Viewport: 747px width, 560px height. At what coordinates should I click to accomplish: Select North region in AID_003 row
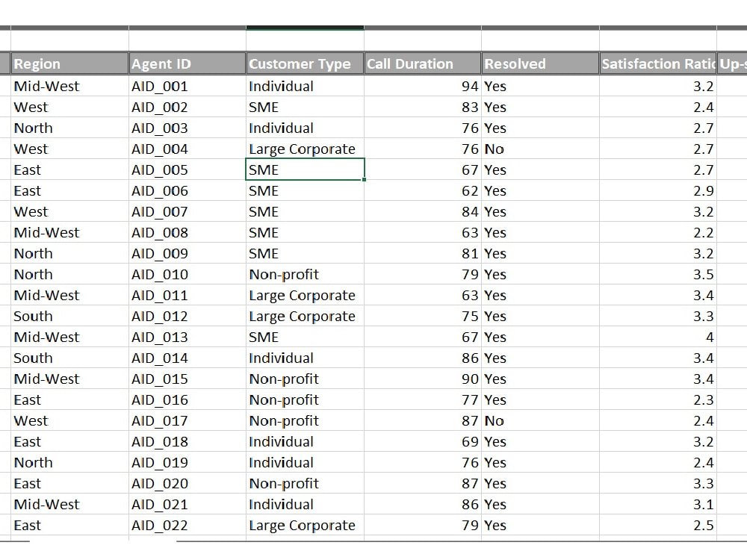(x=69, y=128)
